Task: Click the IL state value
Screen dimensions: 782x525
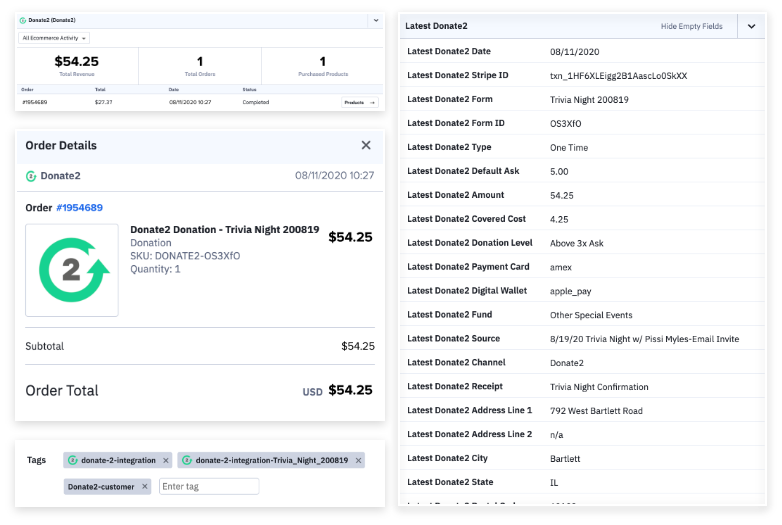Action: tap(554, 483)
